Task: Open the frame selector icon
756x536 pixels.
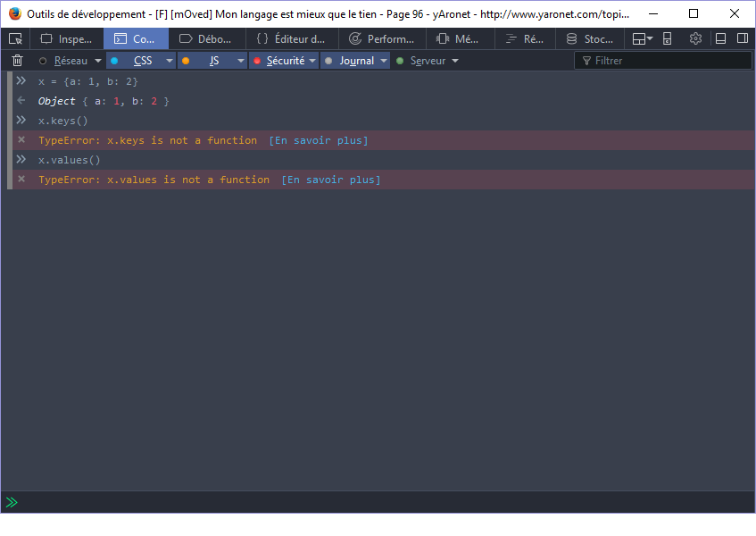Action: pos(642,39)
